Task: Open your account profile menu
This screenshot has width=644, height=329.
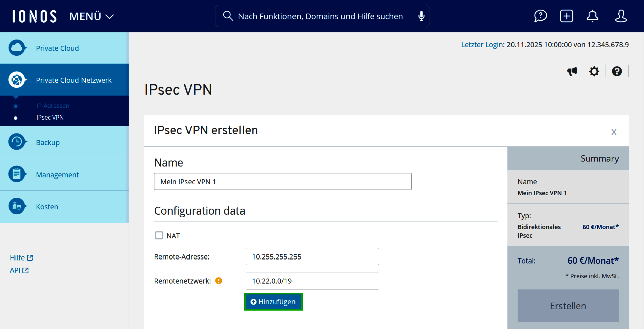Action: point(621,16)
